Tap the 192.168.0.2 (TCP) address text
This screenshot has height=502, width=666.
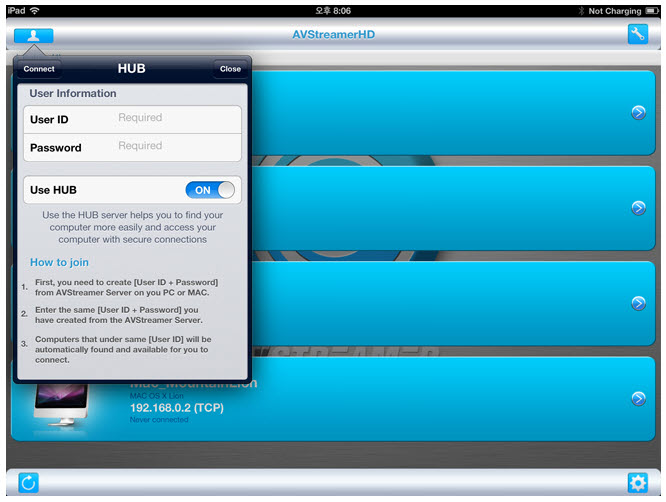[x=177, y=408]
